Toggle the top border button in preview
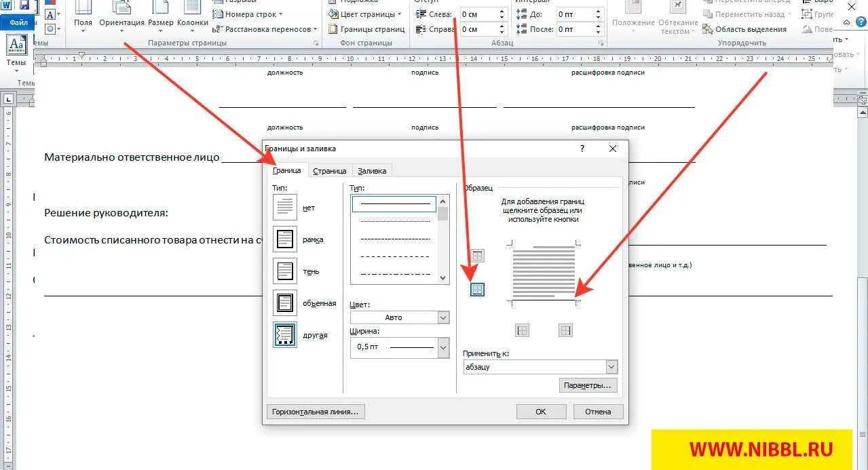868x470 pixels. [477, 256]
